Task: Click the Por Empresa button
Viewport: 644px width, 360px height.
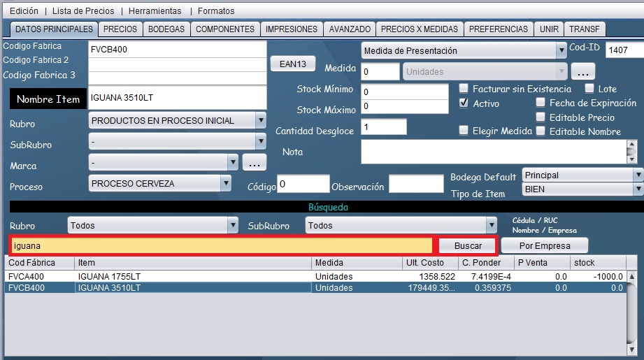Action: 545,245
